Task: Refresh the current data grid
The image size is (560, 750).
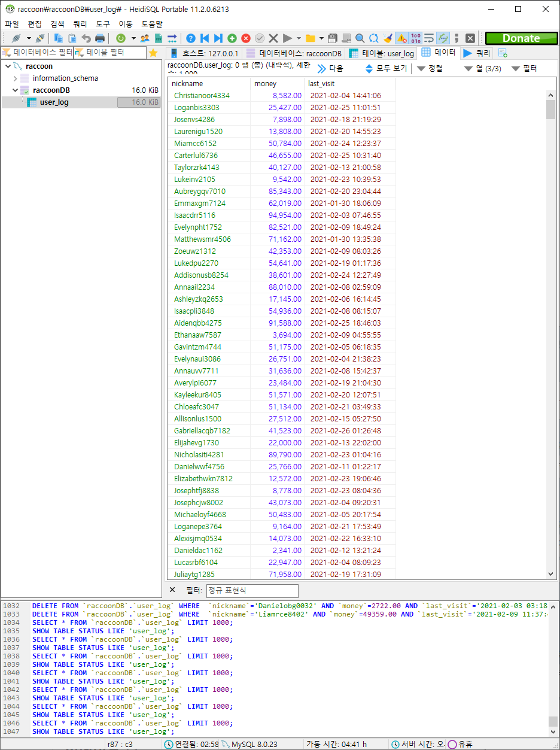Action: pyautogui.click(x=121, y=38)
